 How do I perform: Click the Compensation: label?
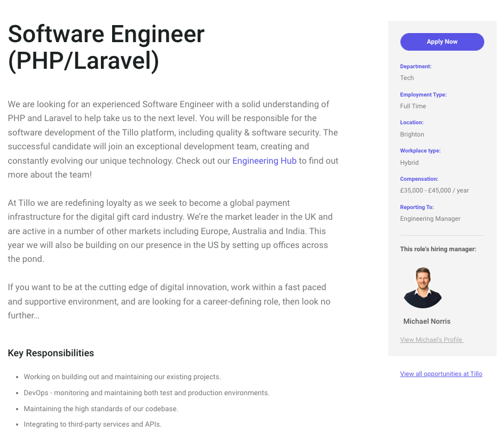click(x=419, y=179)
